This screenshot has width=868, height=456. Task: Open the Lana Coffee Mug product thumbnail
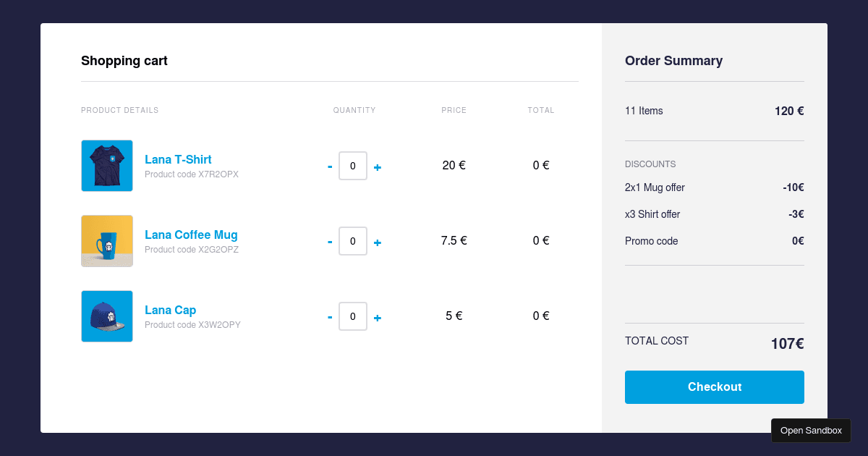pos(107,241)
